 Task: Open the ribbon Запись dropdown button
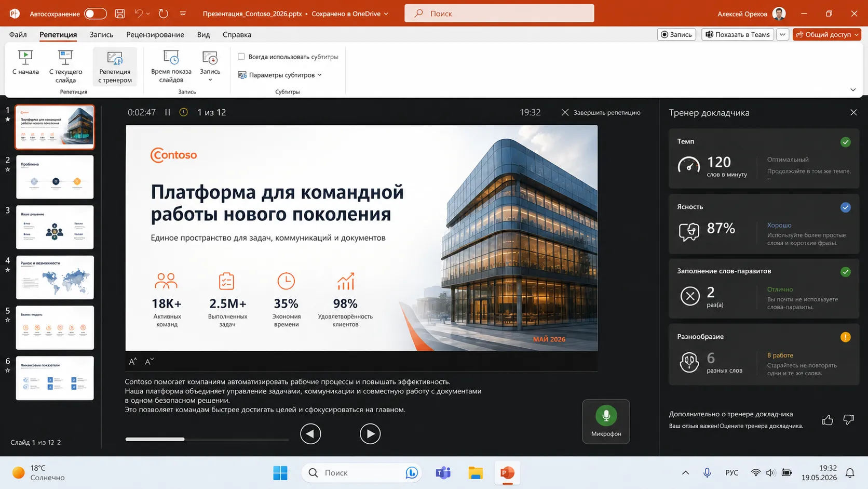point(210,67)
